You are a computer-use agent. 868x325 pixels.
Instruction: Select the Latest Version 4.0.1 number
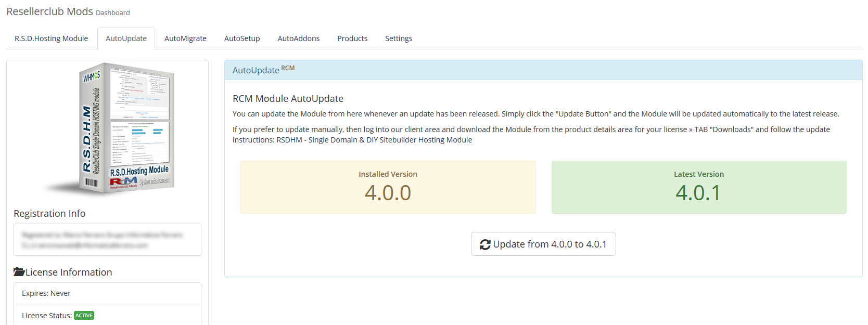click(698, 193)
